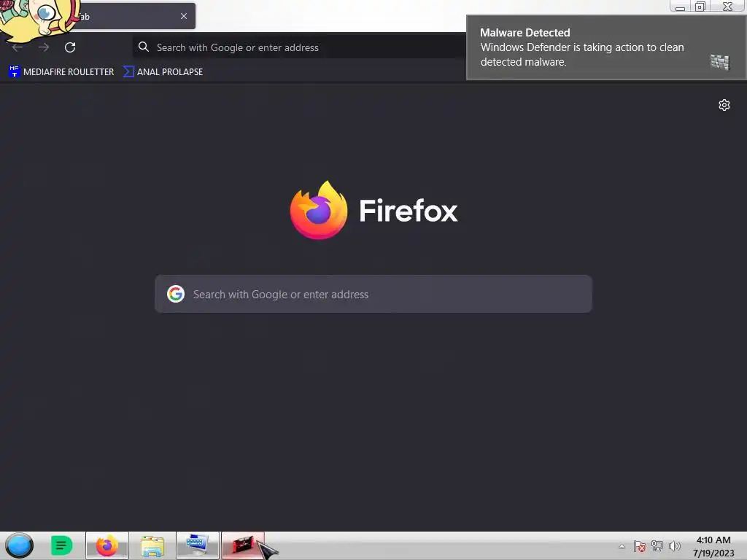Go forward with the forward arrow
This screenshot has height=560, width=747.
point(44,47)
